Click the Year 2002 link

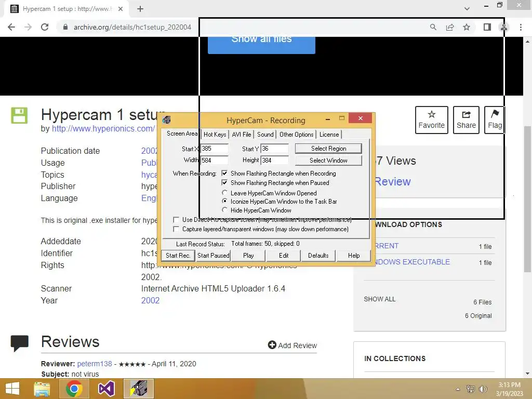coord(150,301)
